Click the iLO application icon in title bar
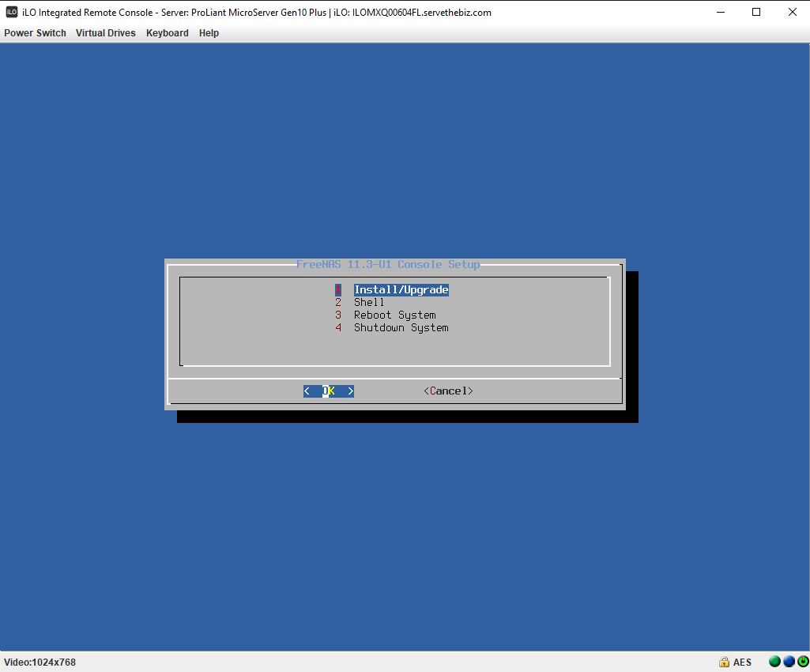The width and height of the screenshot is (810, 672). point(11,12)
